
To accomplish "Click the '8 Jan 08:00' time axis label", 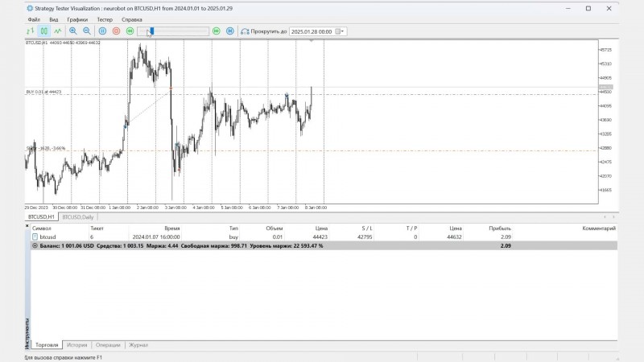I will tap(316, 208).
